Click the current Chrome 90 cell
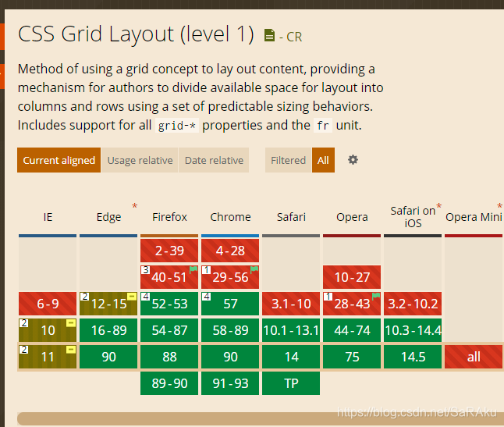 (230, 357)
